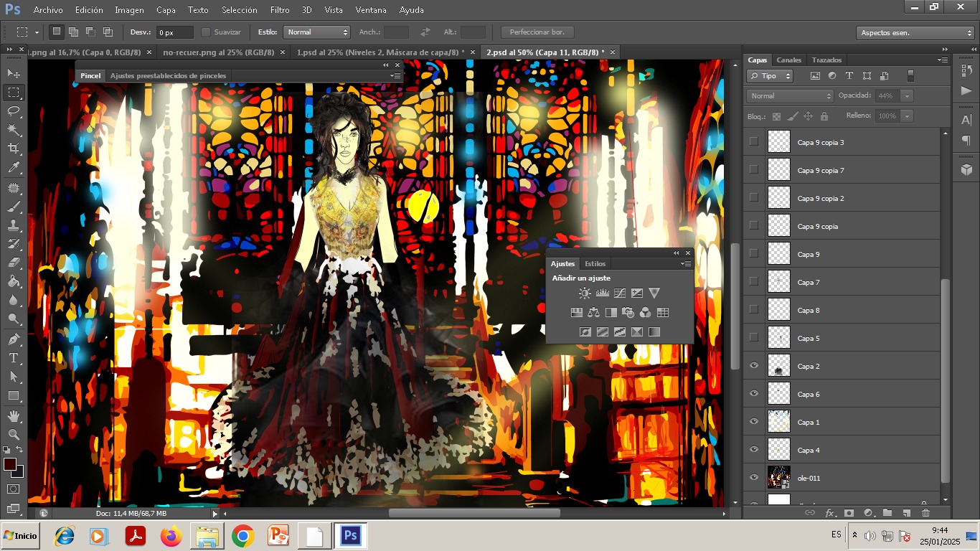Click the volume icon in system tray
The height and width of the screenshot is (551, 980).
[870, 536]
